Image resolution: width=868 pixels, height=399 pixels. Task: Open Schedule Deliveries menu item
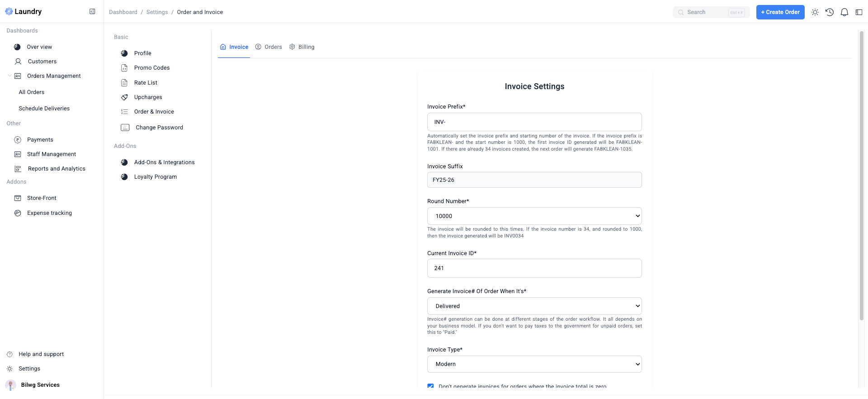point(44,109)
